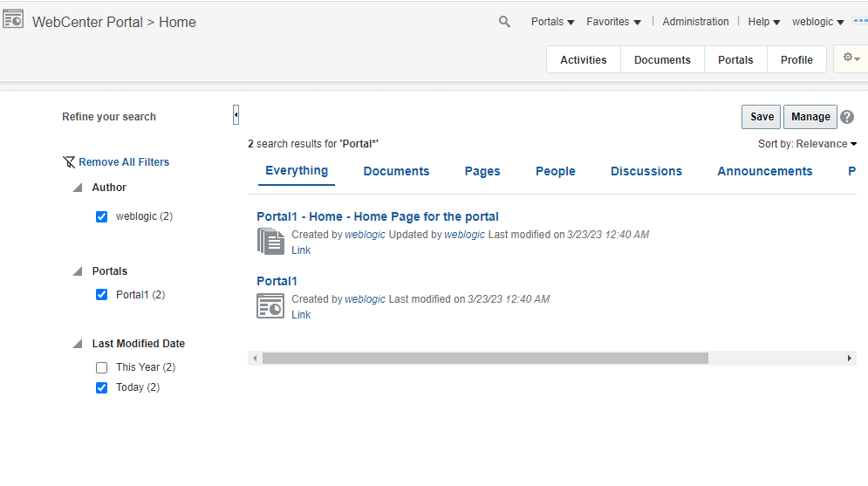Viewport: 868px width, 486px height.
Task: Click the Remove All Filters funnel icon
Action: pyautogui.click(x=69, y=162)
